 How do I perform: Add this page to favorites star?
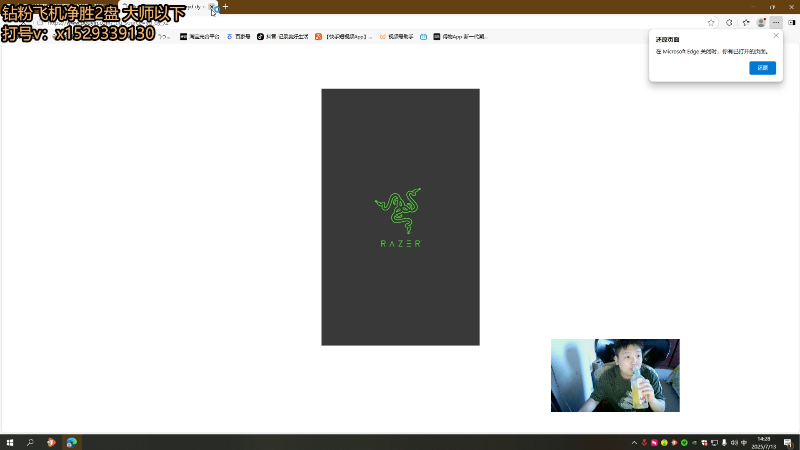(x=711, y=22)
